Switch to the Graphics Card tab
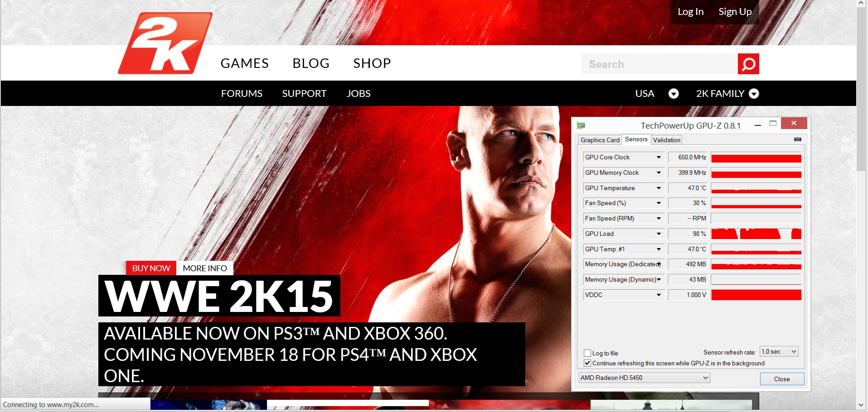This screenshot has height=412, width=868. 600,140
